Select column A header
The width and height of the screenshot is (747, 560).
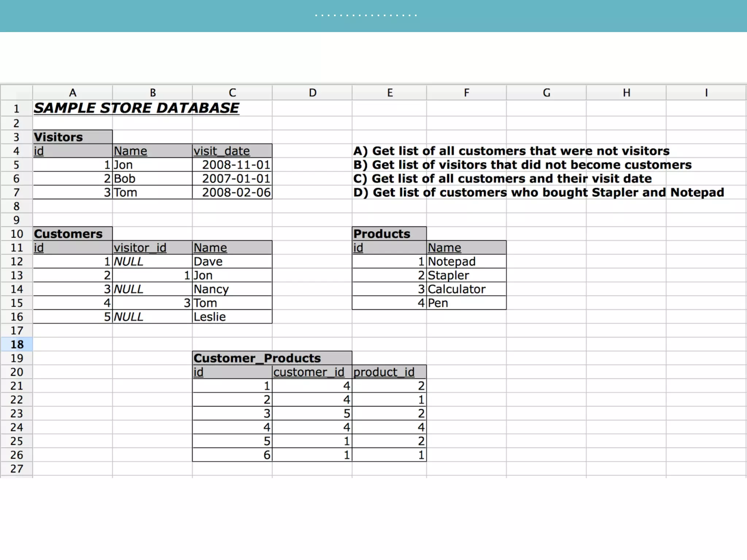73,93
